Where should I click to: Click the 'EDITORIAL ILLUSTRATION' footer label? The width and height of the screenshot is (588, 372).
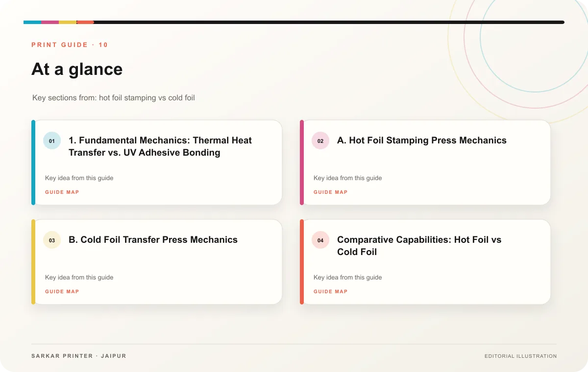tap(520, 356)
